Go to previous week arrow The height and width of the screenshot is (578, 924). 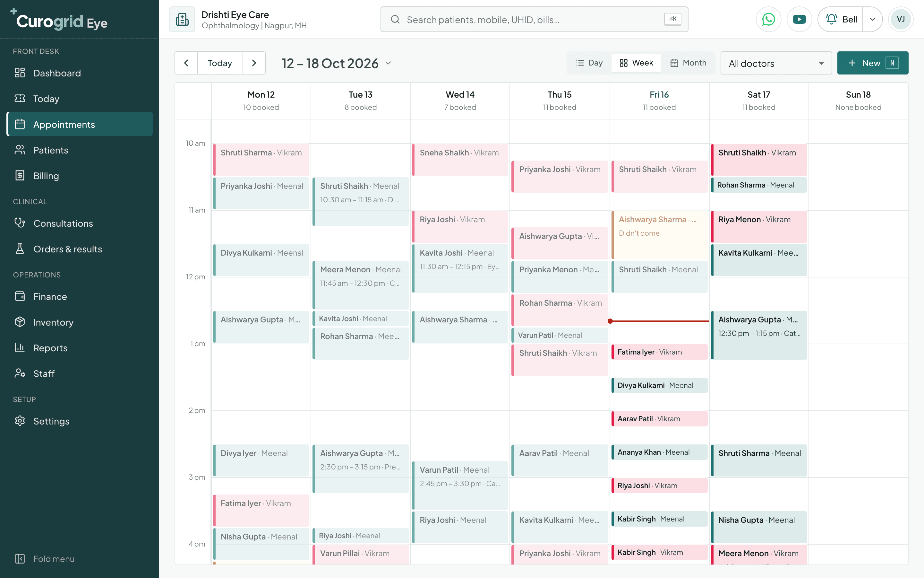pyautogui.click(x=186, y=63)
